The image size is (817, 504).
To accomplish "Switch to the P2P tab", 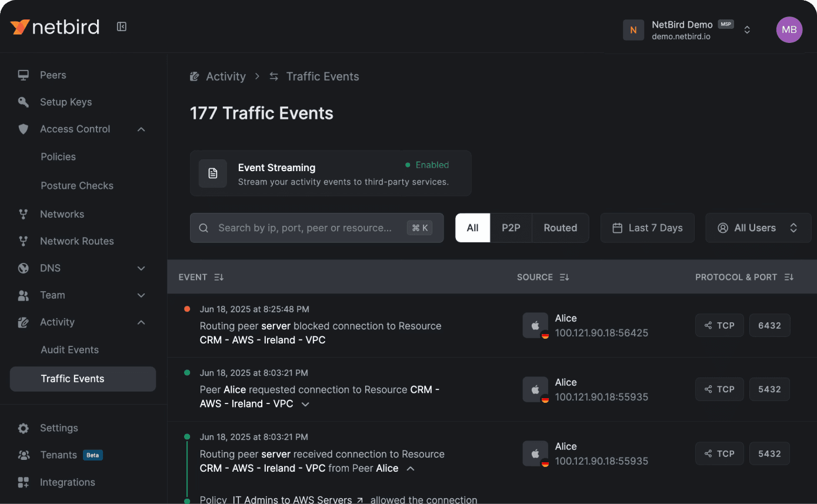I will [x=511, y=228].
